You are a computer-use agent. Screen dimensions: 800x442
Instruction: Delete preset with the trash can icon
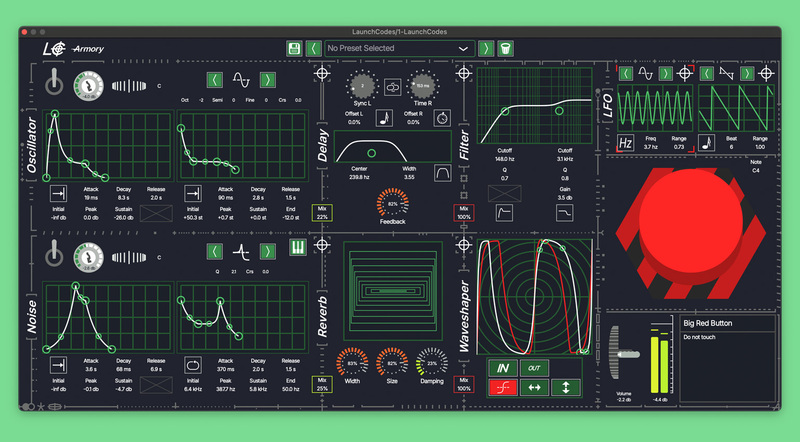506,48
